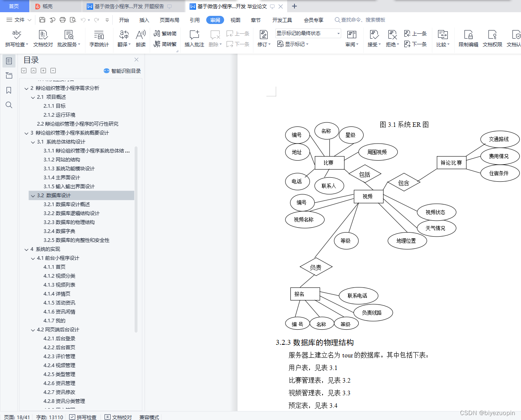Collapse 4.1 前台小程序设计 node
Screen dimensions: 521x420
coord(33,258)
